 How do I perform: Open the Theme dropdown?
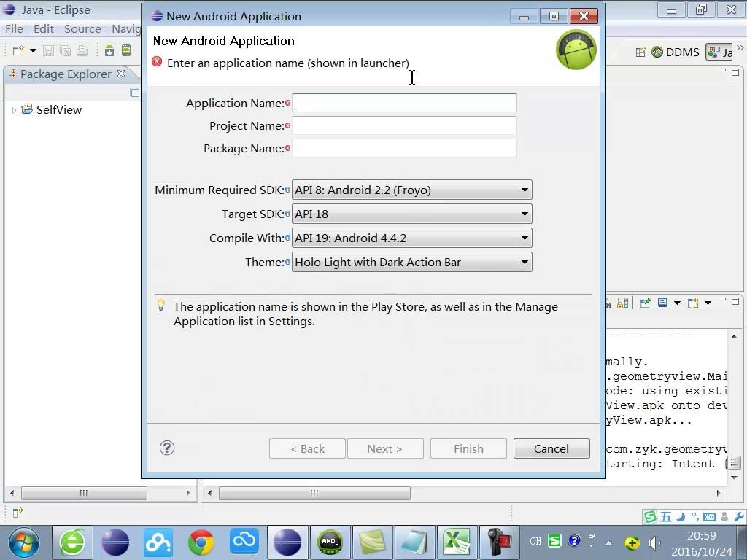pos(411,262)
